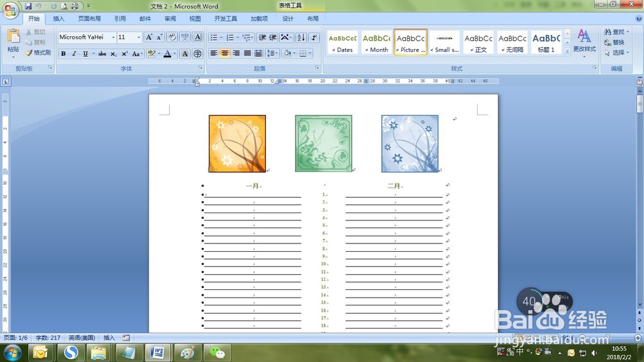Open the table tools Design (设计) tab

pyautogui.click(x=288, y=19)
